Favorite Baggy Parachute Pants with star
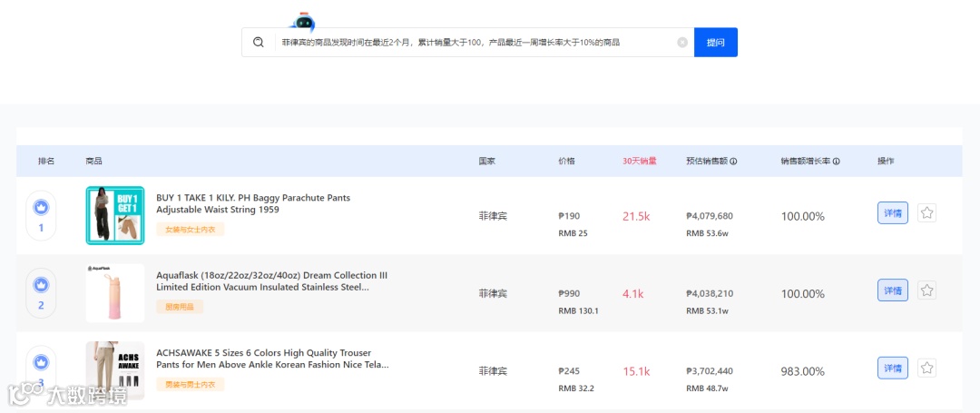Screen dimensions: 980x413 (926, 213)
